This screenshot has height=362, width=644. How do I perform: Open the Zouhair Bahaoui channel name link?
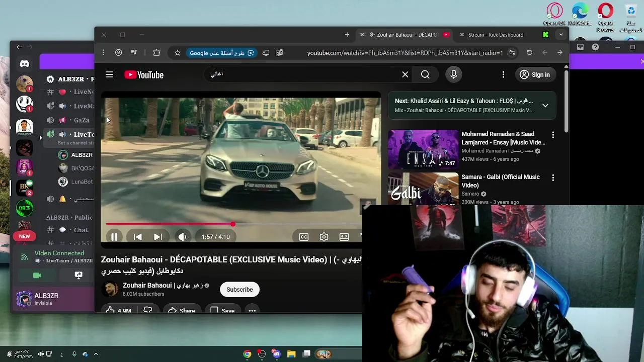point(163,285)
